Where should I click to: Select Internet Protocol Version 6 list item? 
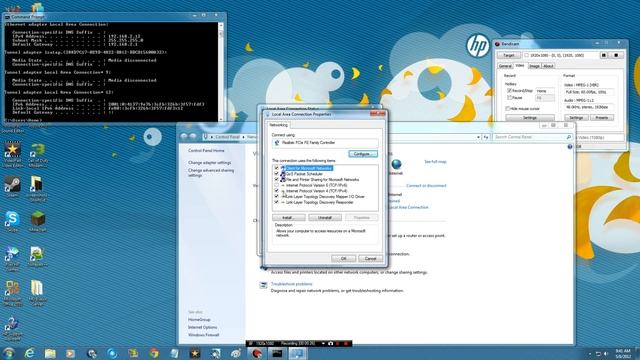[316, 185]
